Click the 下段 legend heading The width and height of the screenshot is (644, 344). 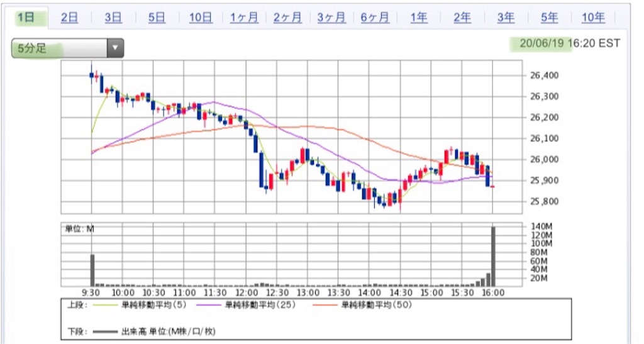(x=77, y=331)
